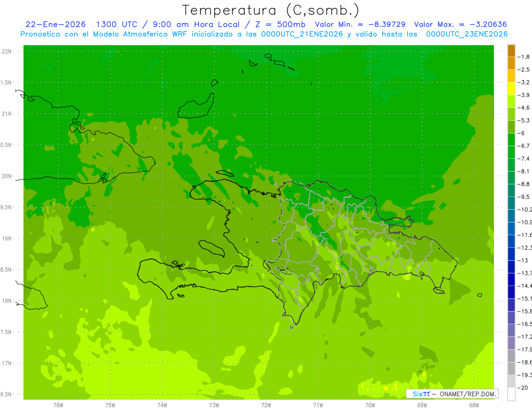The height and width of the screenshot is (411, 532).
Task: Click the '-6' colorbar value
Action: point(522,133)
